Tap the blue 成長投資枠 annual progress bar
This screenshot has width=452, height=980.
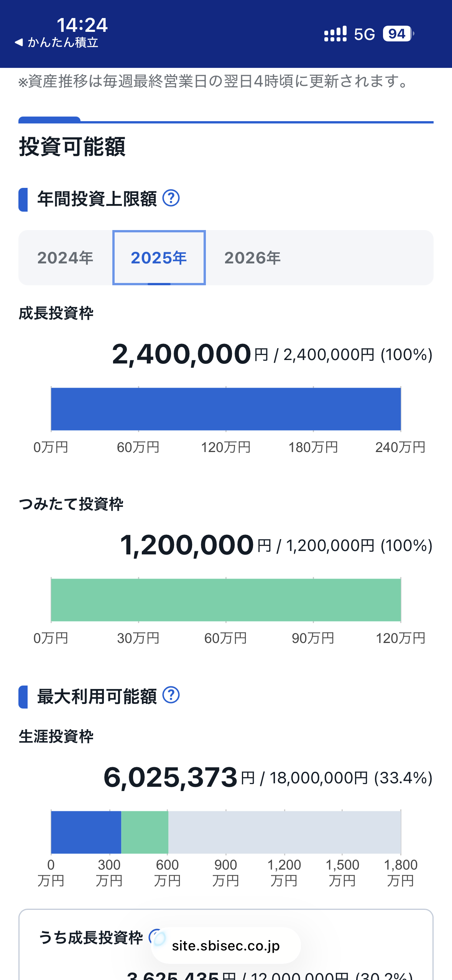(x=226, y=409)
